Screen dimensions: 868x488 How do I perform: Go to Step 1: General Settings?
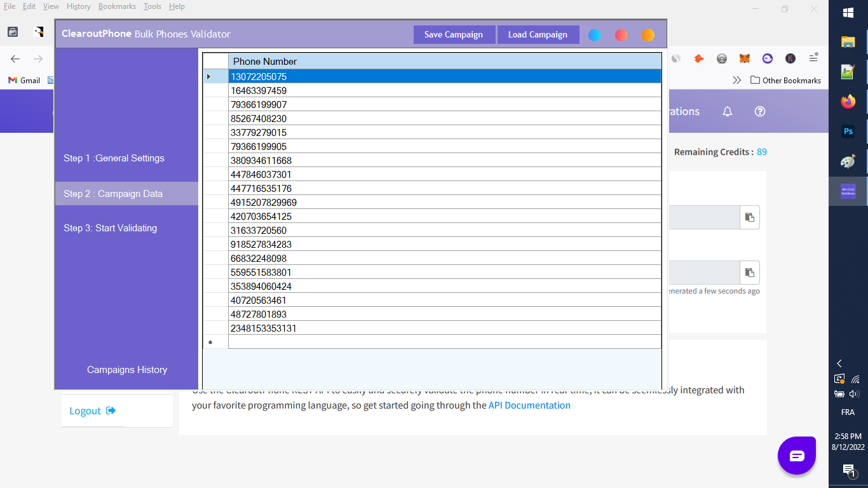coord(114,158)
